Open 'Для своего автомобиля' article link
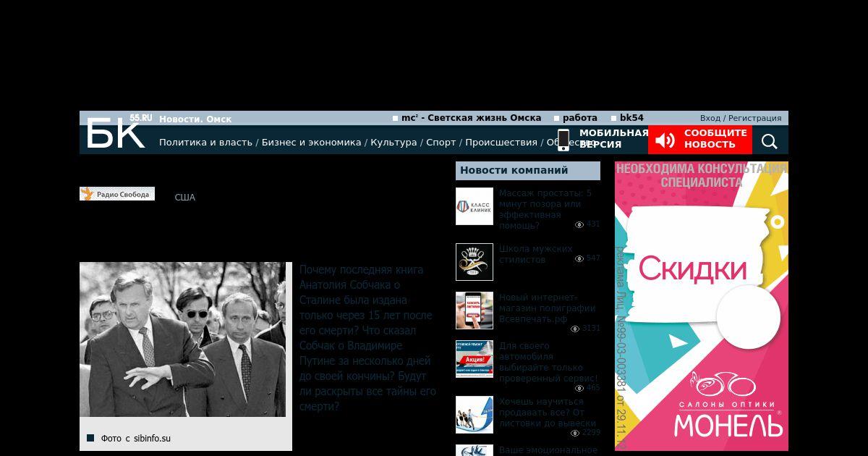The width and height of the screenshot is (868, 456). click(548, 362)
